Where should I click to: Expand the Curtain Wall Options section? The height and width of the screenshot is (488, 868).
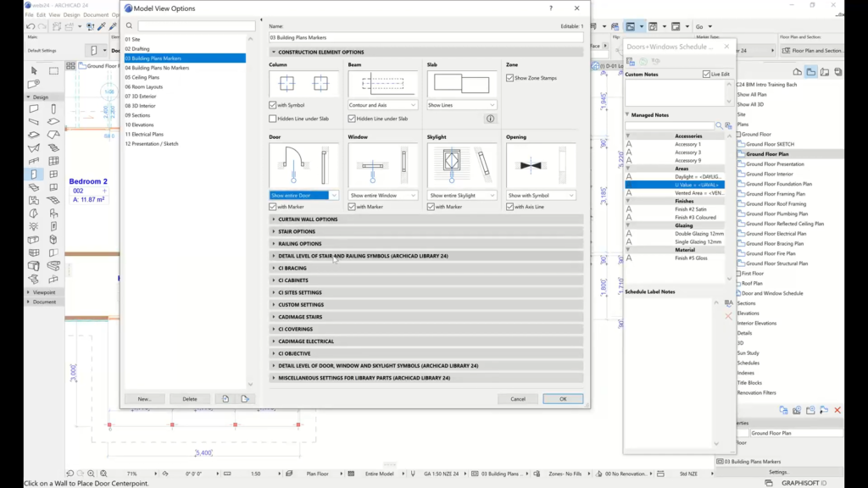[426, 219]
